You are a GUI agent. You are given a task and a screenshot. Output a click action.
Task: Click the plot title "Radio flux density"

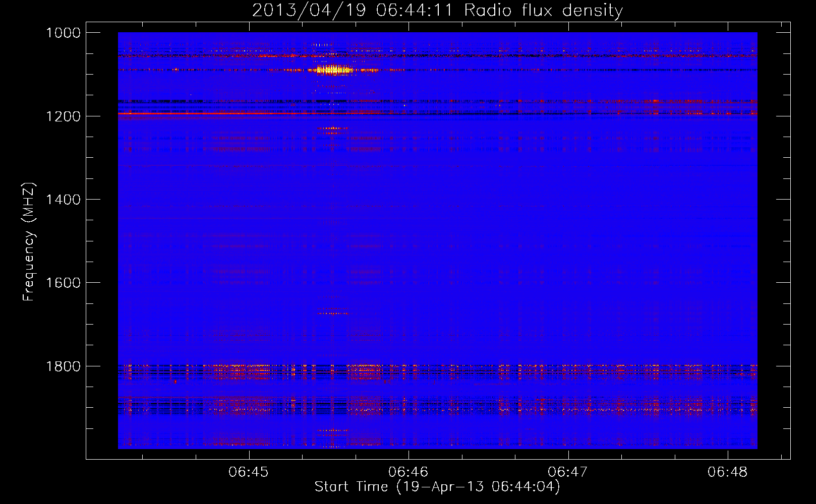coord(543,10)
